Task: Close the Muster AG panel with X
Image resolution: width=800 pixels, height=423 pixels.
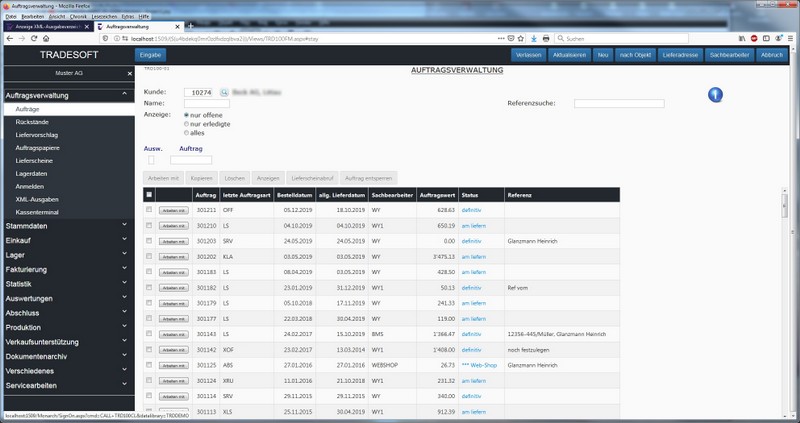Action: point(129,74)
